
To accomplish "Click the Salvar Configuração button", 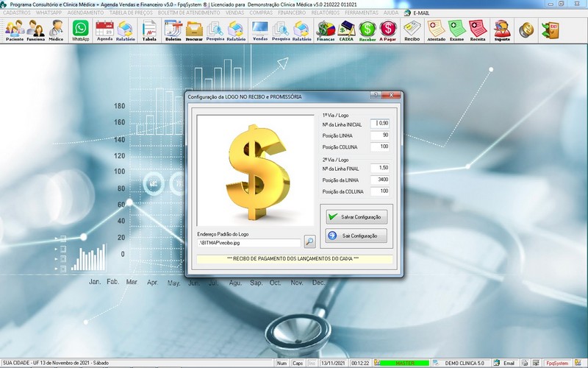I will tap(356, 217).
